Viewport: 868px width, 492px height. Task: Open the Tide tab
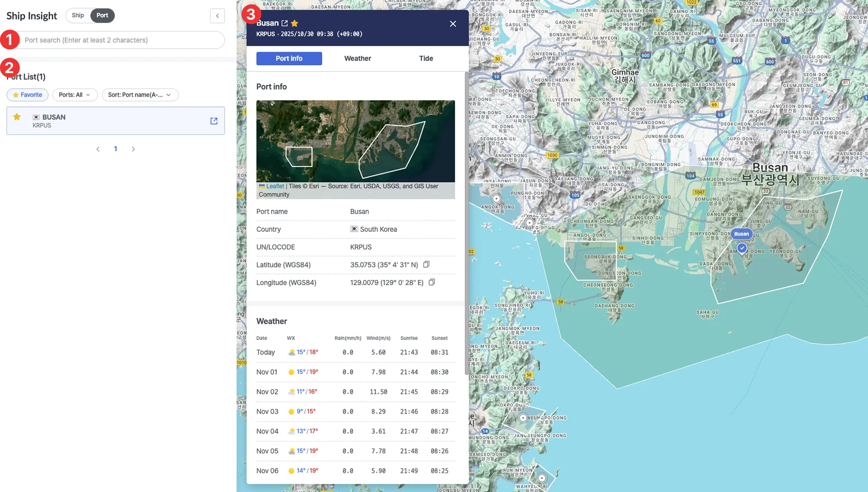click(426, 58)
